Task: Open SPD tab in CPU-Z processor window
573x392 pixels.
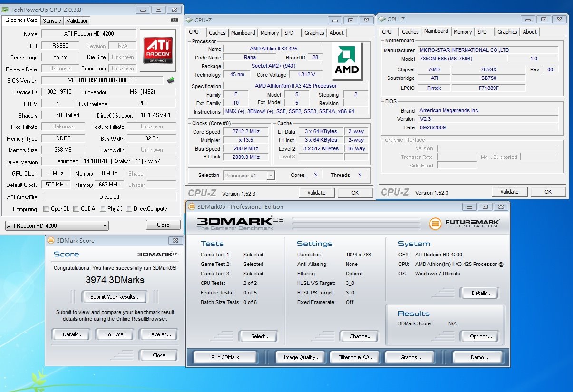Action: coord(289,33)
